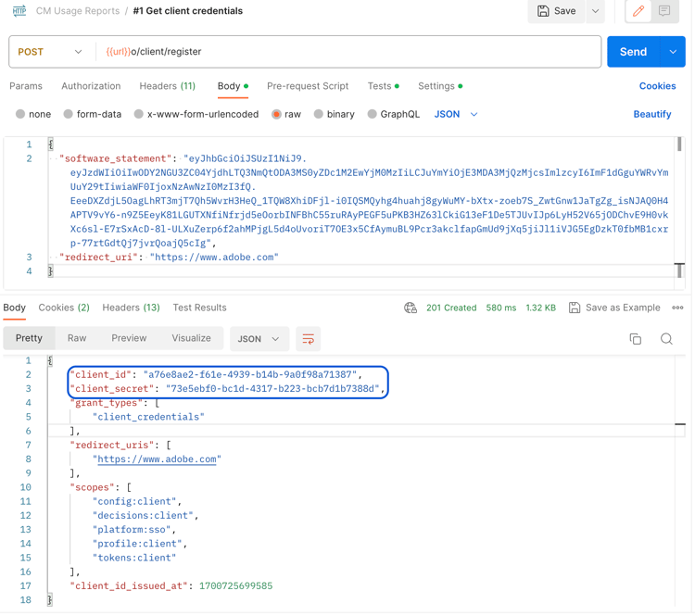Open the response JSON format dropdown
Image resolution: width=695 pixels, height=616 pixels.
tap(259, 339)
